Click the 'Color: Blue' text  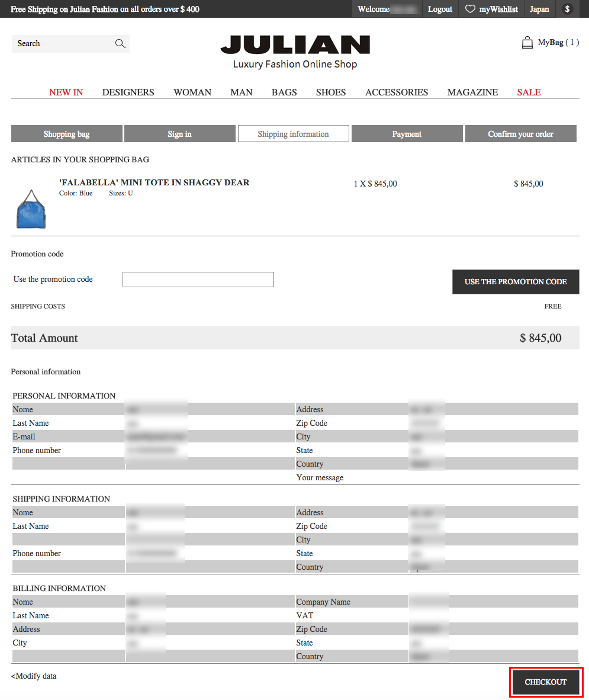point(76,193)
